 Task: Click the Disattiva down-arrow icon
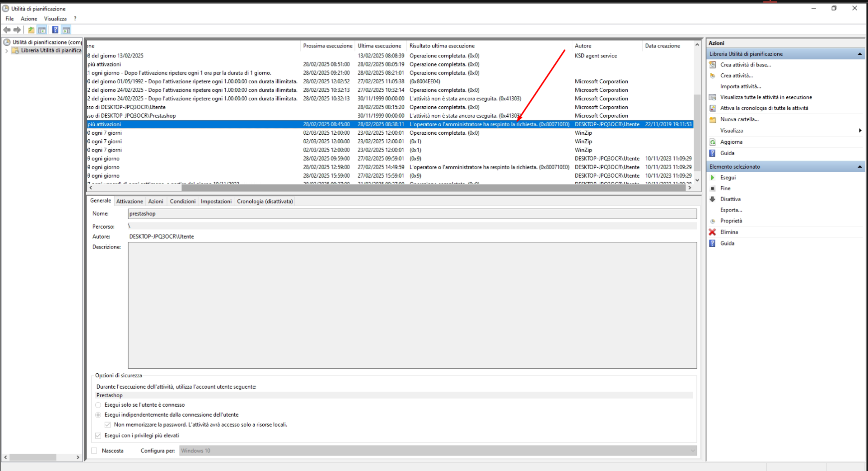[x=712, y=199]
